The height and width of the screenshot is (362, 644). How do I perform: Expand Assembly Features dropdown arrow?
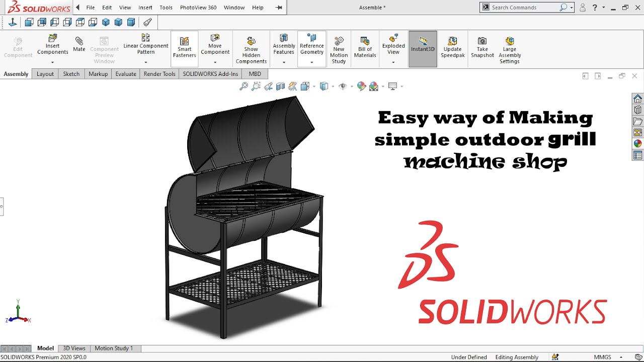pos(284,62)
